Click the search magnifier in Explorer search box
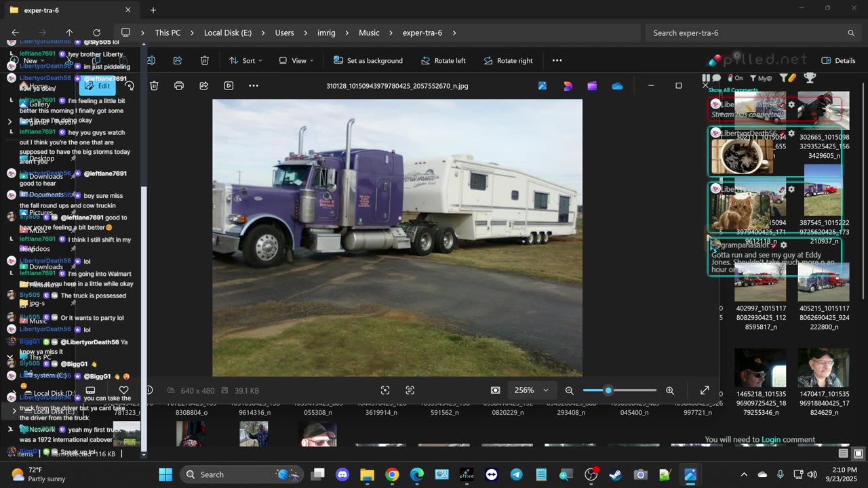The height and width of the screenshot is (488, 868). click(x=851, y=33)
